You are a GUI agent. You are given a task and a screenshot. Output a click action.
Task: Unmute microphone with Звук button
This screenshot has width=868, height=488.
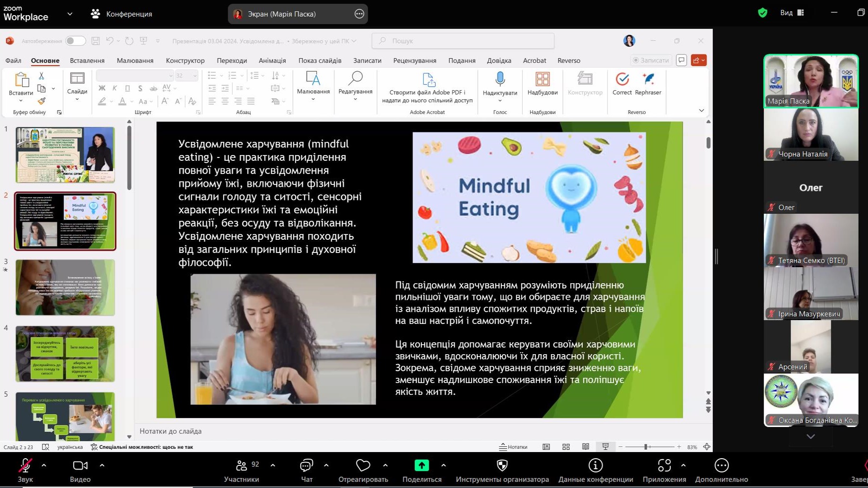pos(25,466)
